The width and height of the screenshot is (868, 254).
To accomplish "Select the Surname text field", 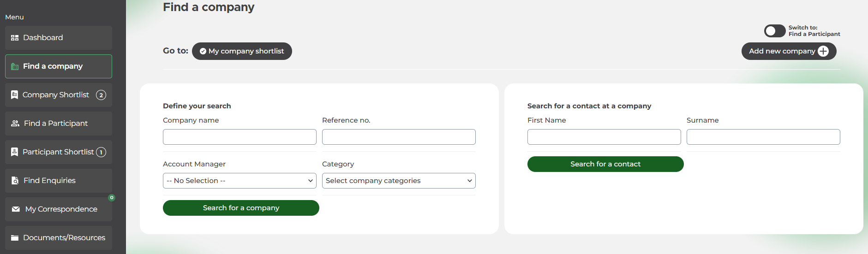I will [763, 137].
